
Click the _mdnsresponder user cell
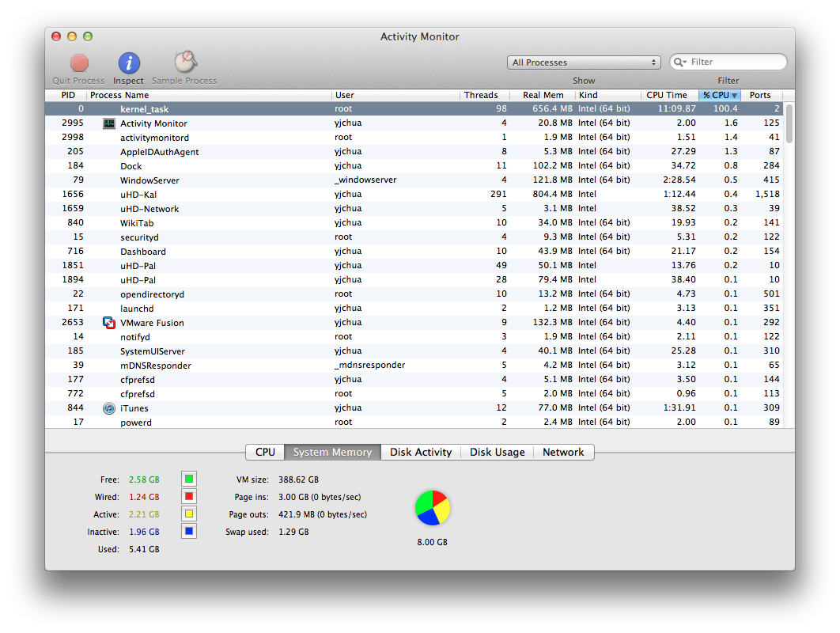pos(369,365)
